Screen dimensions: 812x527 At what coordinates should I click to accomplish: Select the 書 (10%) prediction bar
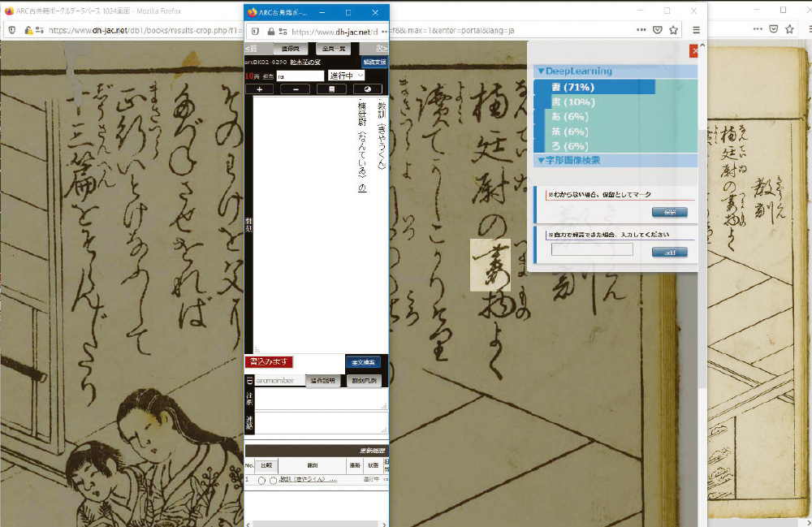(x=615, y=102)
